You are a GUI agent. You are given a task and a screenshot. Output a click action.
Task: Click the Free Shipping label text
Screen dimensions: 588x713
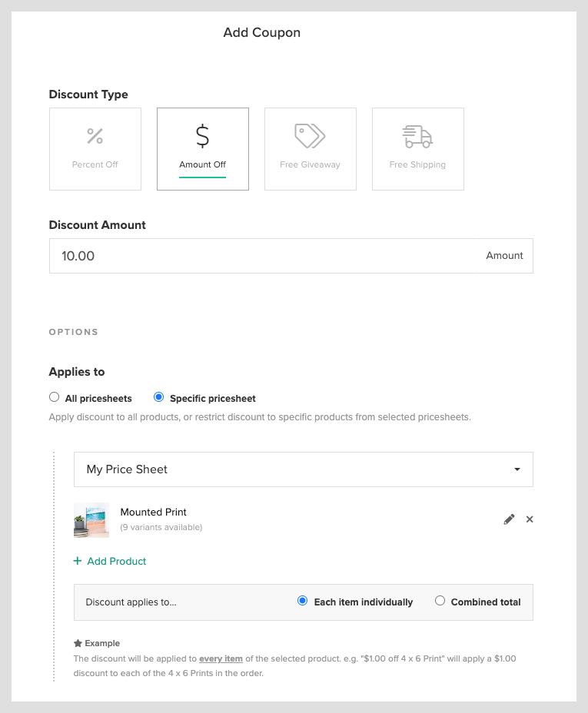pyautogui.click(x=417, y=164)
